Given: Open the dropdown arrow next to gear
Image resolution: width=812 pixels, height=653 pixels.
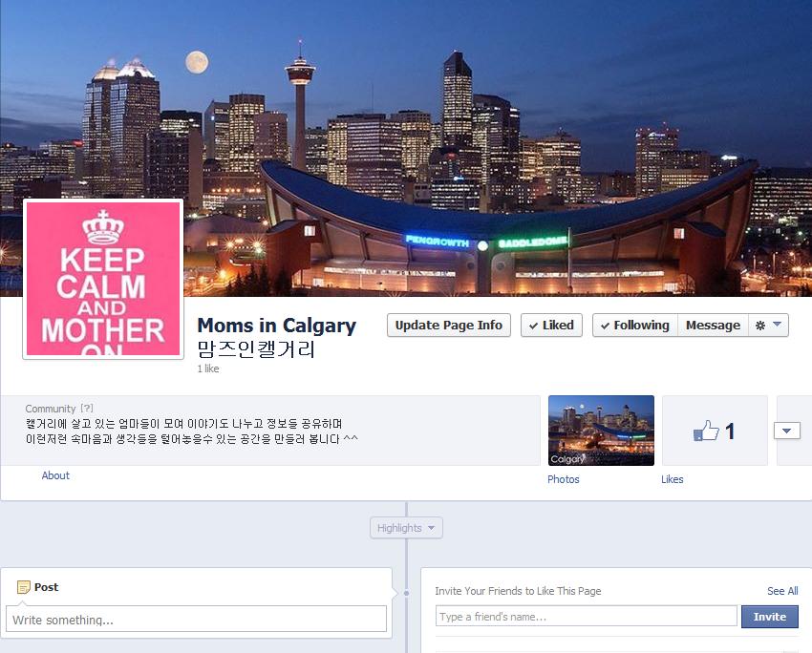Looking at the screenshot, I should coord(777,325).
